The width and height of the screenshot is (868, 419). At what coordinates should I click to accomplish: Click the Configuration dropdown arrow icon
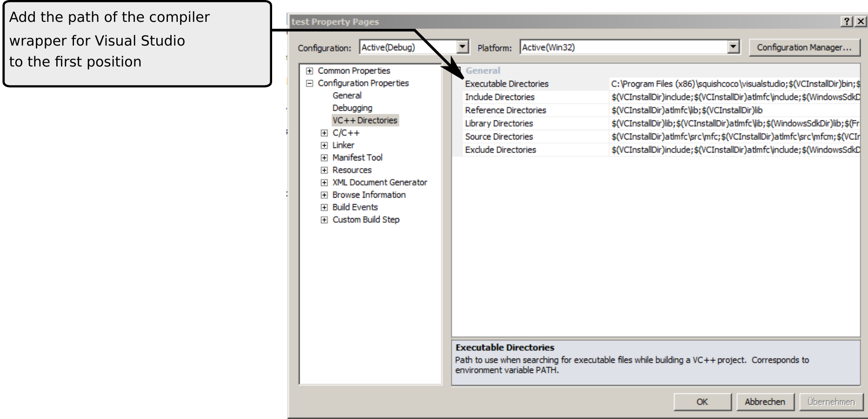tap(462, 47)
